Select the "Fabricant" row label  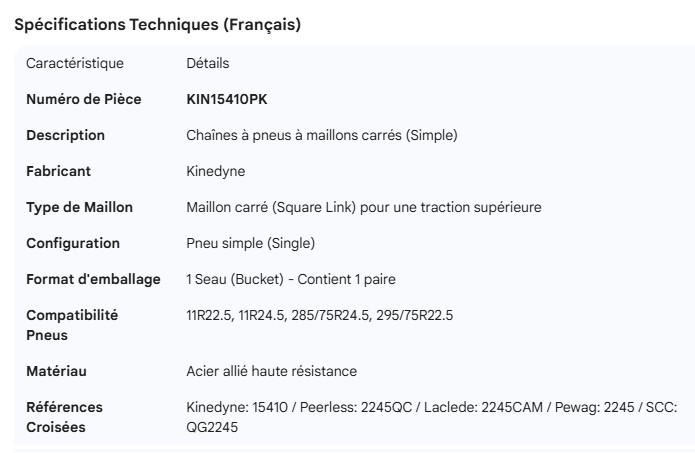pyautogui.click(x=58, y=171)
